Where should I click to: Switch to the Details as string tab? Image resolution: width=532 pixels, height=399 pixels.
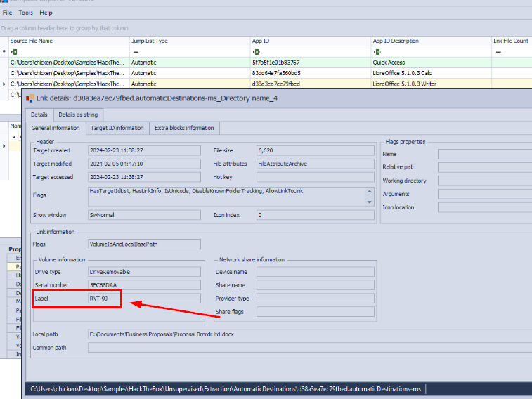click(x=78, y=115)
